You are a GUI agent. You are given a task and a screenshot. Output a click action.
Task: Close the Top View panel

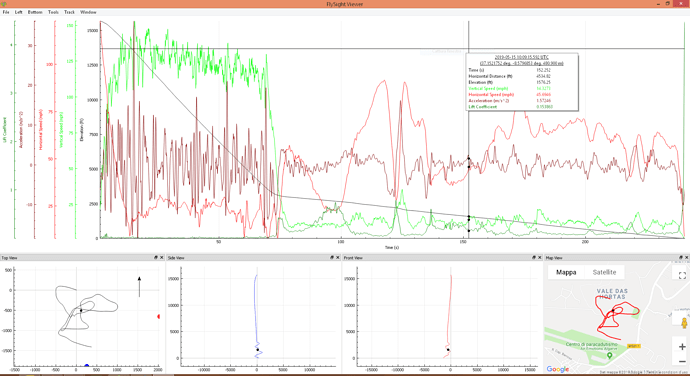pyautogui.click(x=161, y=258)
